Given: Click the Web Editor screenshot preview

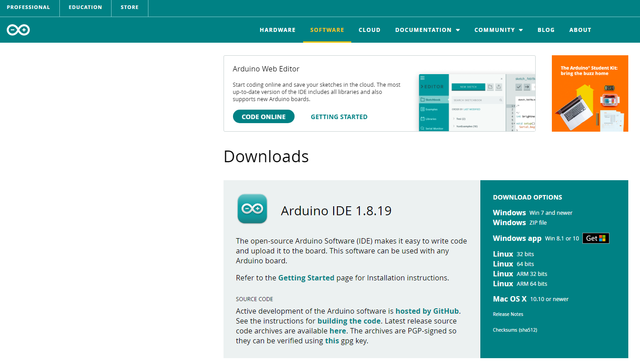Looking at the screenshot, I should (x=477, y=102).
